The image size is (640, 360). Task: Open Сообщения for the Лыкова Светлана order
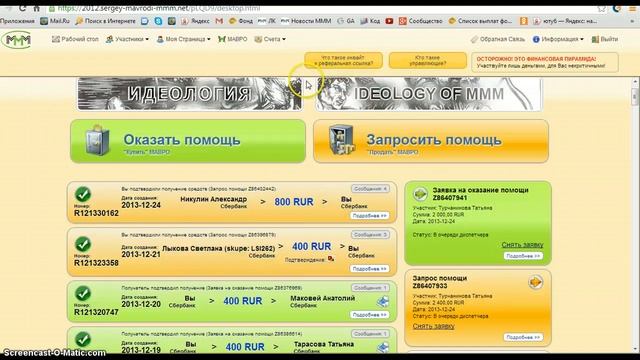pyautogui.click(x=370, y=235)
